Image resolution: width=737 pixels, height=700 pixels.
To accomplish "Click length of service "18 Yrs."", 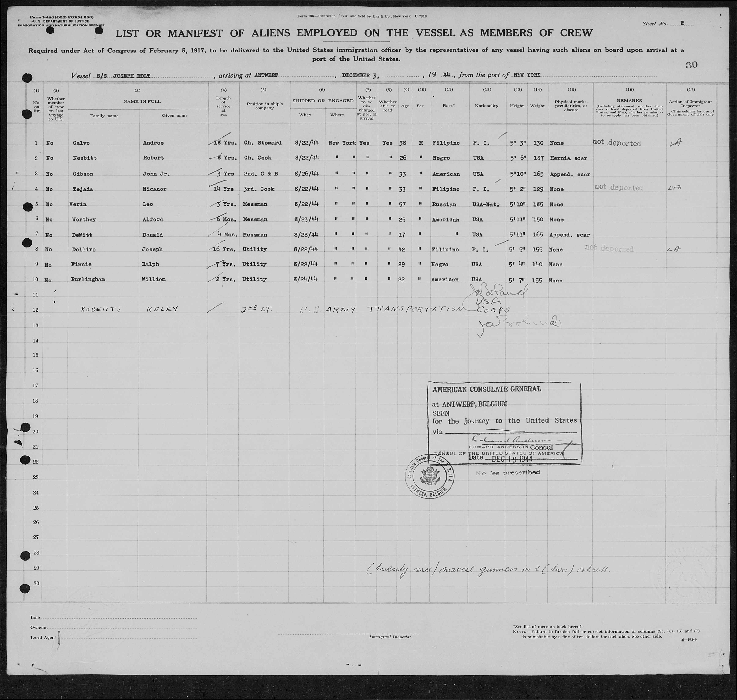I will (x=225, y=143).
